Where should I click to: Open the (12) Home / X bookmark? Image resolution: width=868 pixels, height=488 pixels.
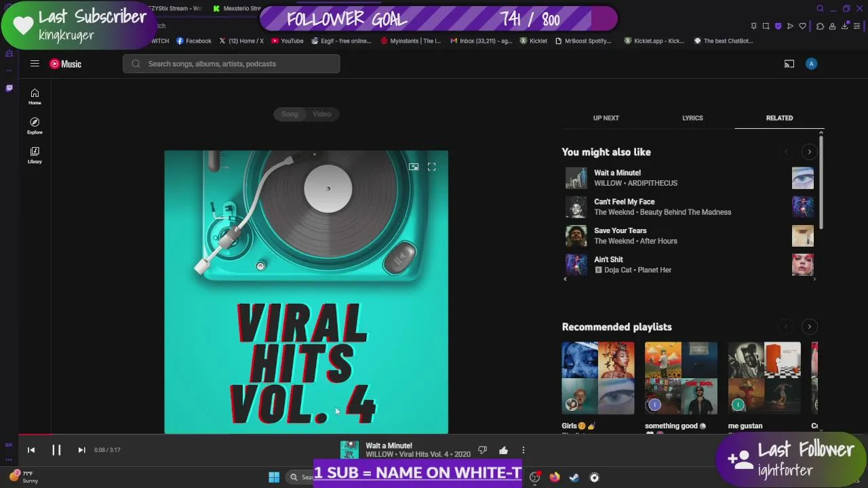click(x=241, y=41)
